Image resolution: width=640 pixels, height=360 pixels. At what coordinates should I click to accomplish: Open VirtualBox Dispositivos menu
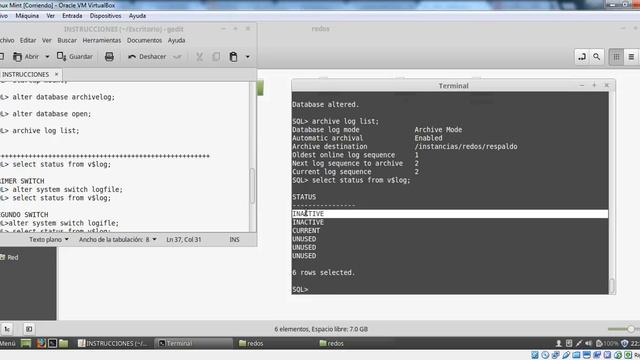coord(105,16)
